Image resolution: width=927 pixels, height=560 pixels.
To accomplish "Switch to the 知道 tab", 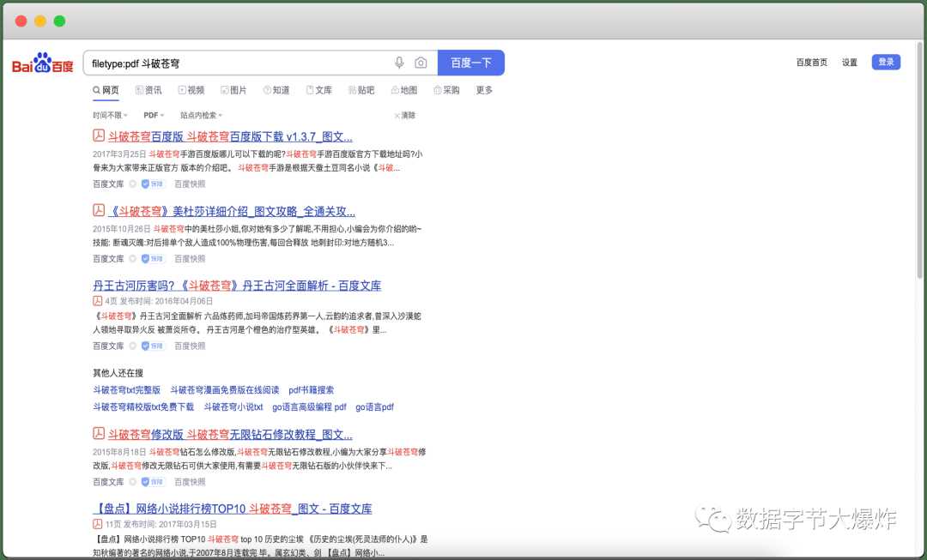I will [x=276, y=90].
